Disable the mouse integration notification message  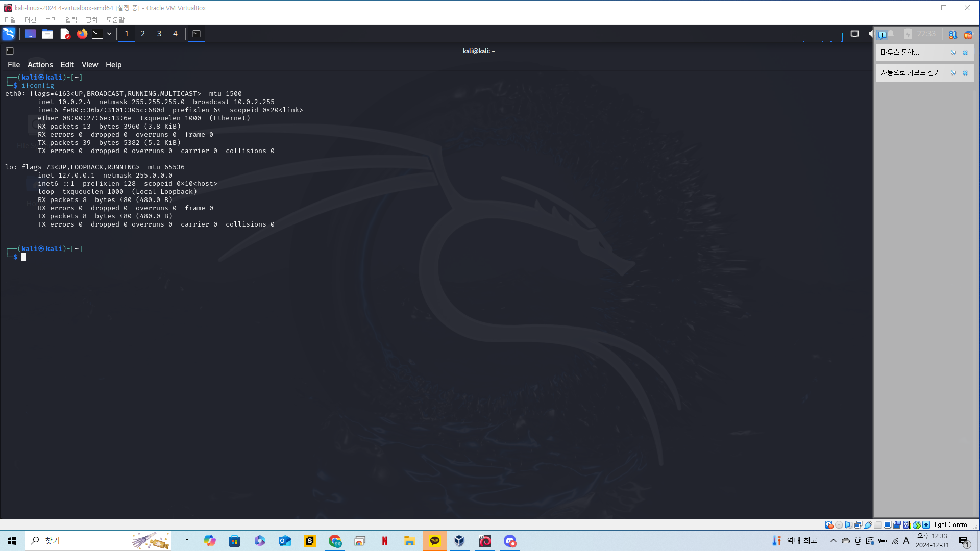point(953,53)
